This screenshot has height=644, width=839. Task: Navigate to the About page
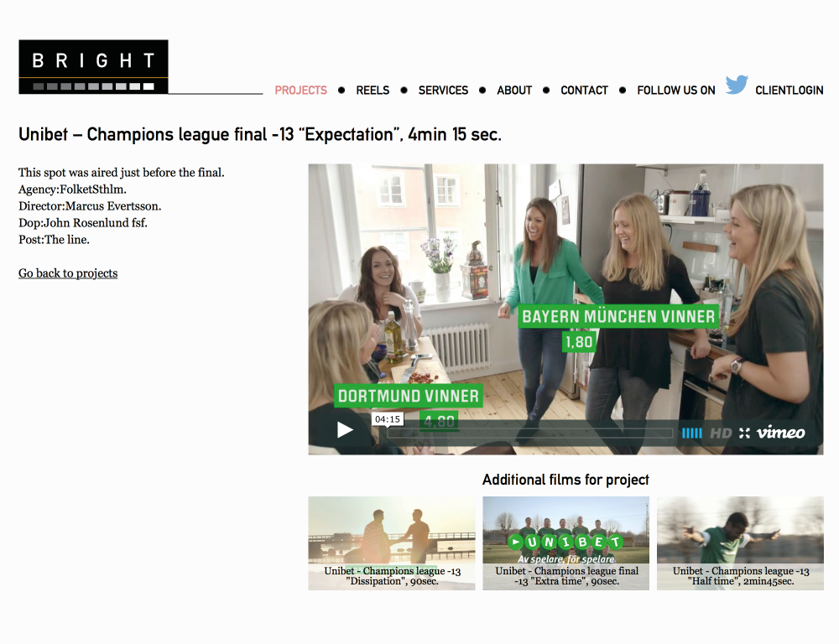click(514, 91)
